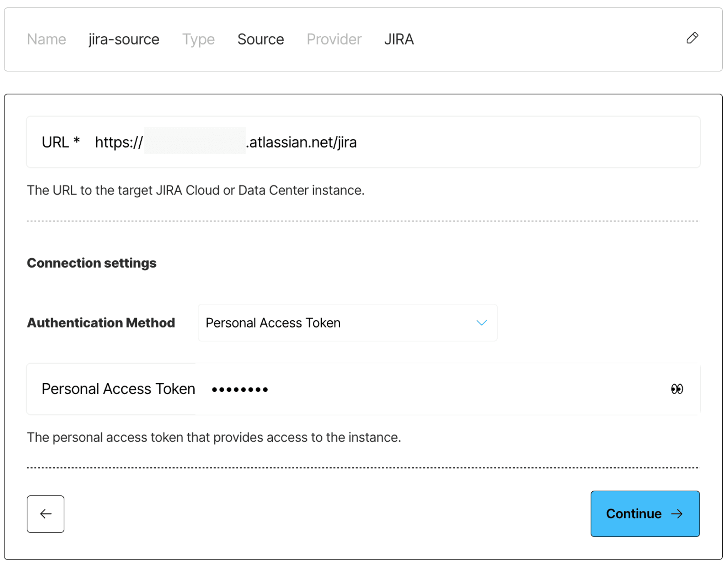Click the 'Source' type value
This screenshot has height=567, width=728.
point(261,39)
